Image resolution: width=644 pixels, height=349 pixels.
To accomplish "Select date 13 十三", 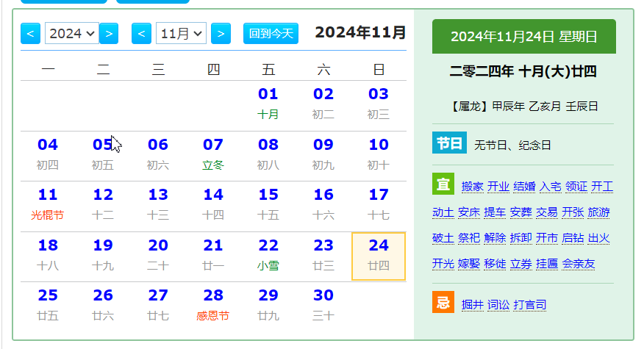I will pos(158,204).
